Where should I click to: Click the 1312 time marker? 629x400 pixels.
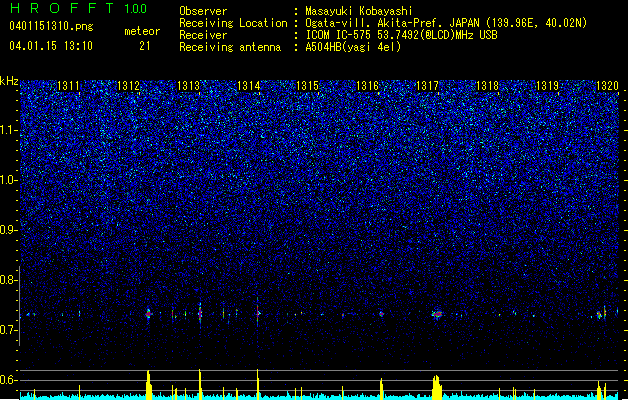pyautogui.click(x=128, y=86)
